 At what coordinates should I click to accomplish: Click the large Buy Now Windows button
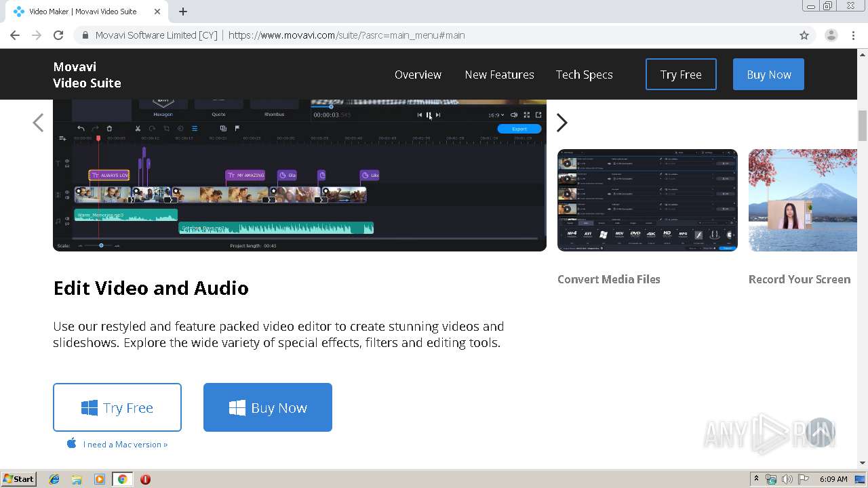point(268,407)
